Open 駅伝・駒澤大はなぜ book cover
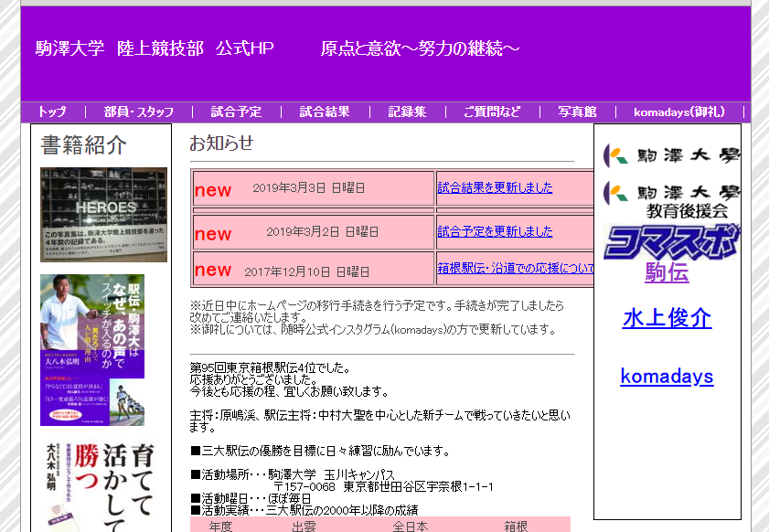769x532 pixels. pyautogui.click(x=92, y=350)
